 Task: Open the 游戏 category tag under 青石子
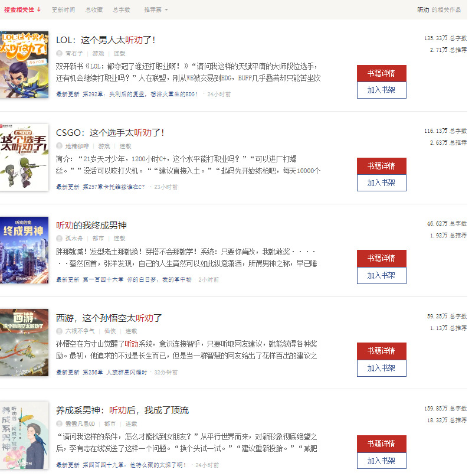[x=99, y=53]
